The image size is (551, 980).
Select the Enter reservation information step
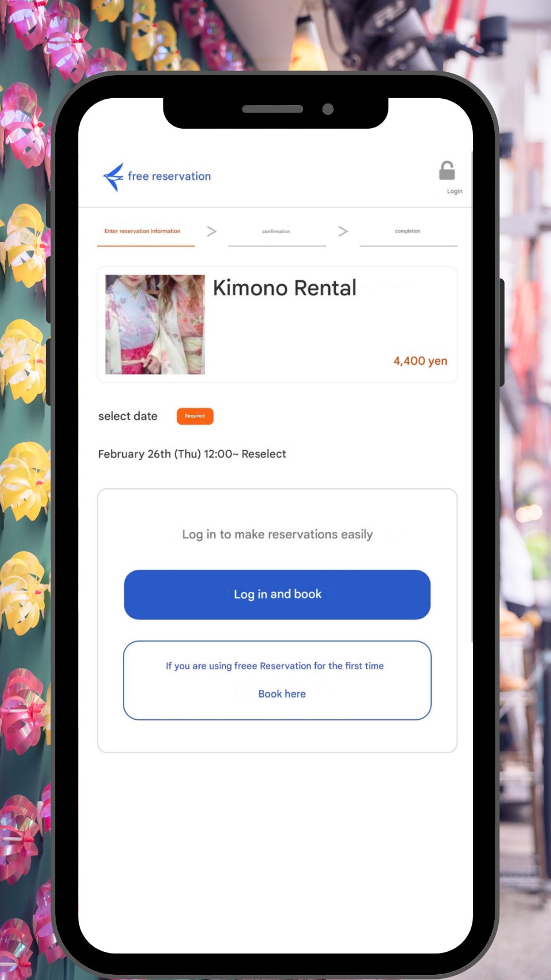142,231
